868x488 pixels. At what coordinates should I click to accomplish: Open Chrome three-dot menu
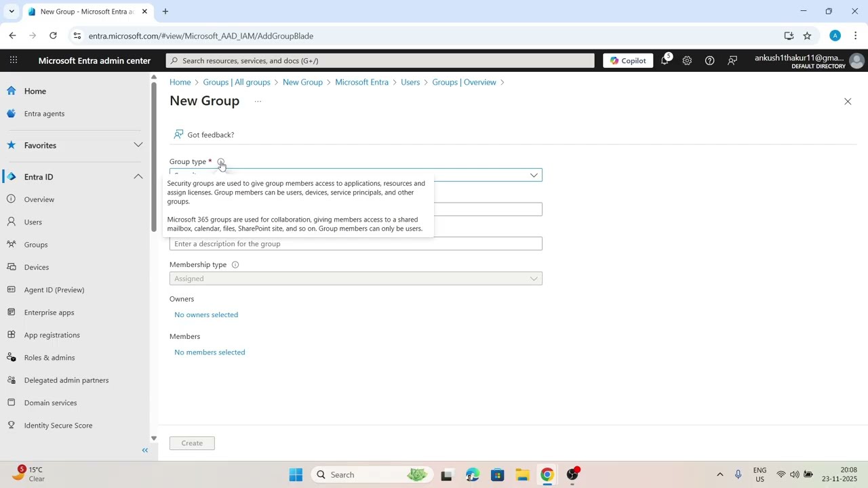(x=856, y=36)
